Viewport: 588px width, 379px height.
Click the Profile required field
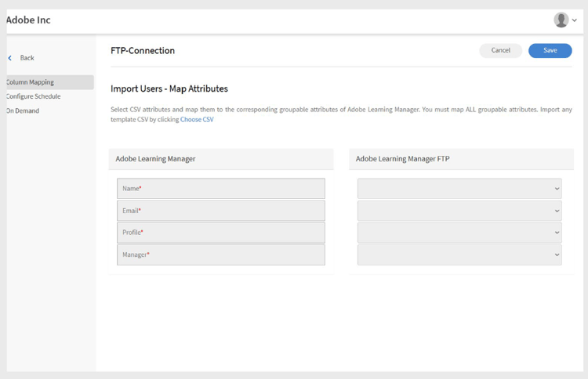221,233
